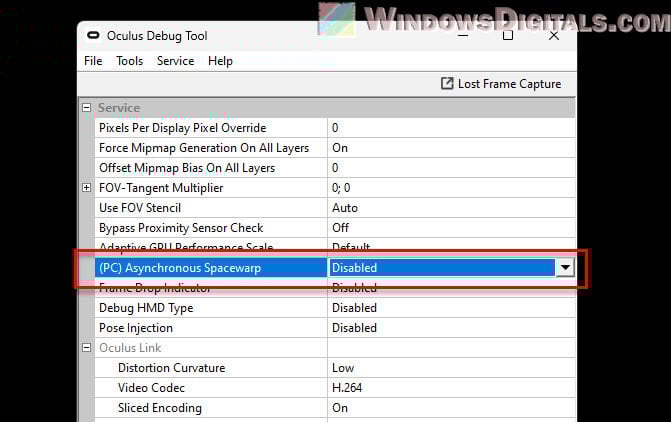Image resolution: width=671 pixels, height=422 pixels.
Task: Open the Service menu
Action: 175,61
